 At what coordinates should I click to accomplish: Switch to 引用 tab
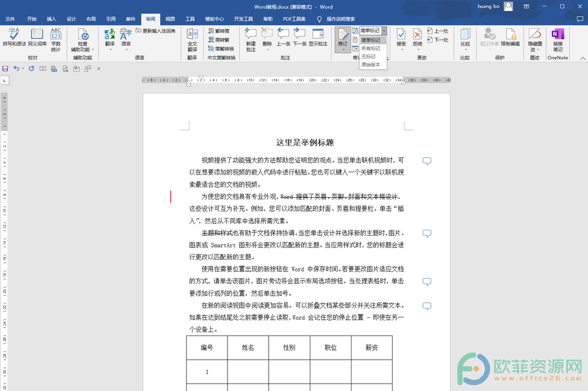coord(111,19)
